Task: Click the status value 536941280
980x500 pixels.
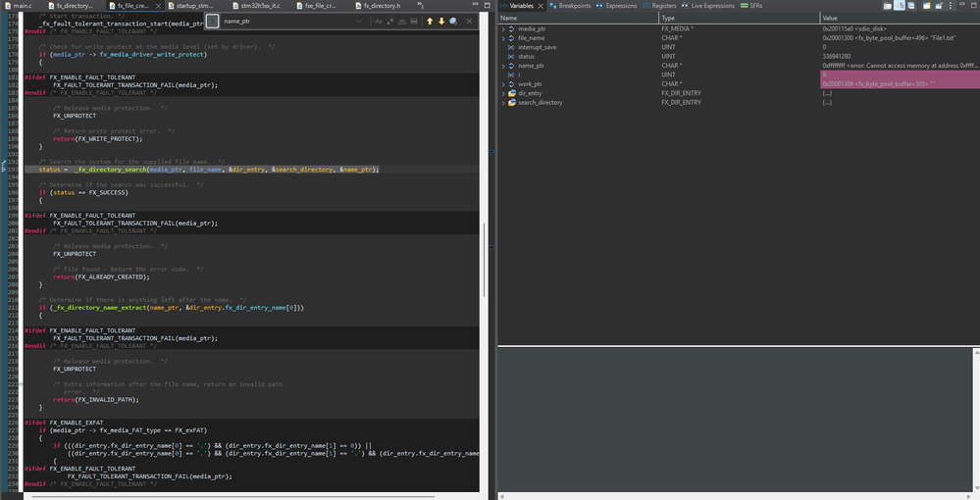Action: click(836, 56)
